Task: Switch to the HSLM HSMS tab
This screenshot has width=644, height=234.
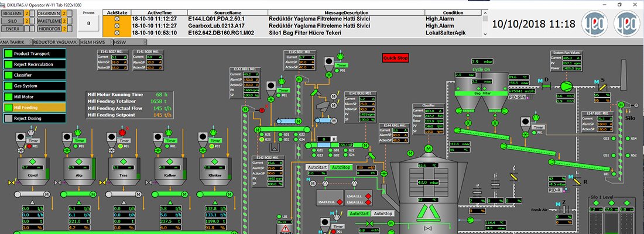Action: pos(97,42)
